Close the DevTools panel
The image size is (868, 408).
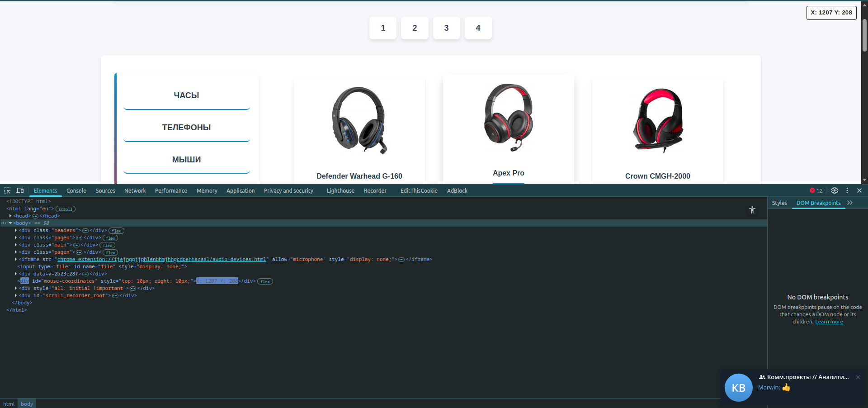pyautogui.click(x=859, y=190)
